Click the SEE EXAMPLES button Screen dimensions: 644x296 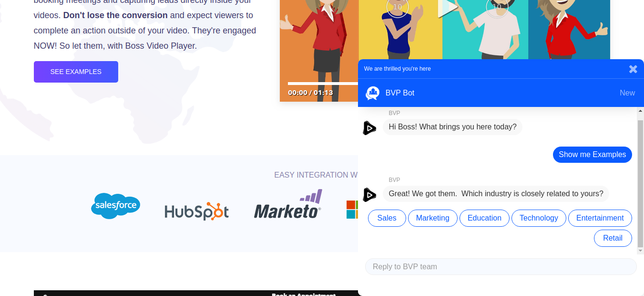click(x=76, y=72)
